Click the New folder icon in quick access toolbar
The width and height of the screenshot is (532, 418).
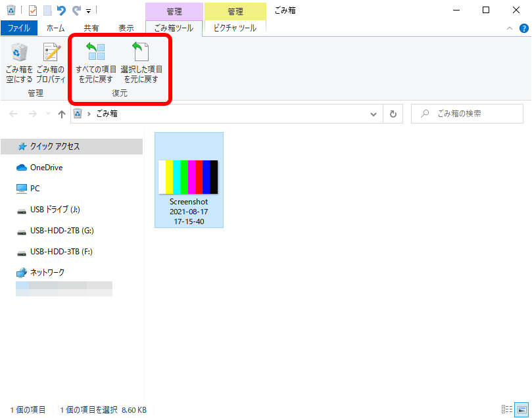47,11
